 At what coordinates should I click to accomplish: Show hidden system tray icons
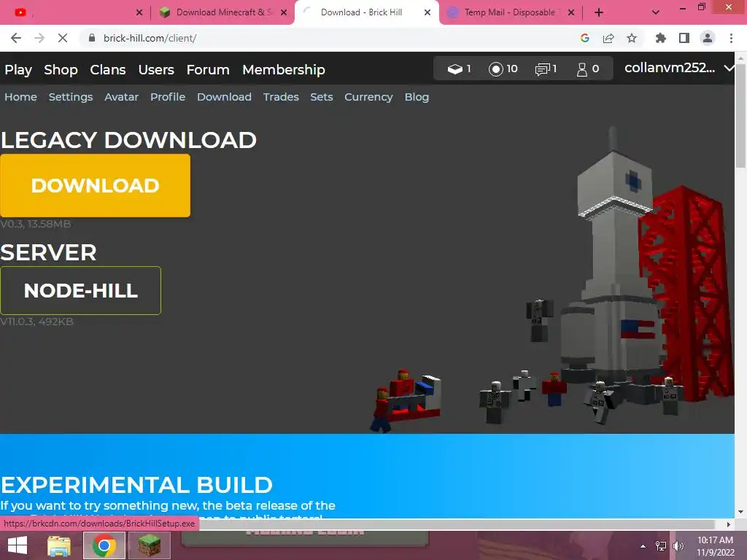pyautogui.click(x=643, y=546)
